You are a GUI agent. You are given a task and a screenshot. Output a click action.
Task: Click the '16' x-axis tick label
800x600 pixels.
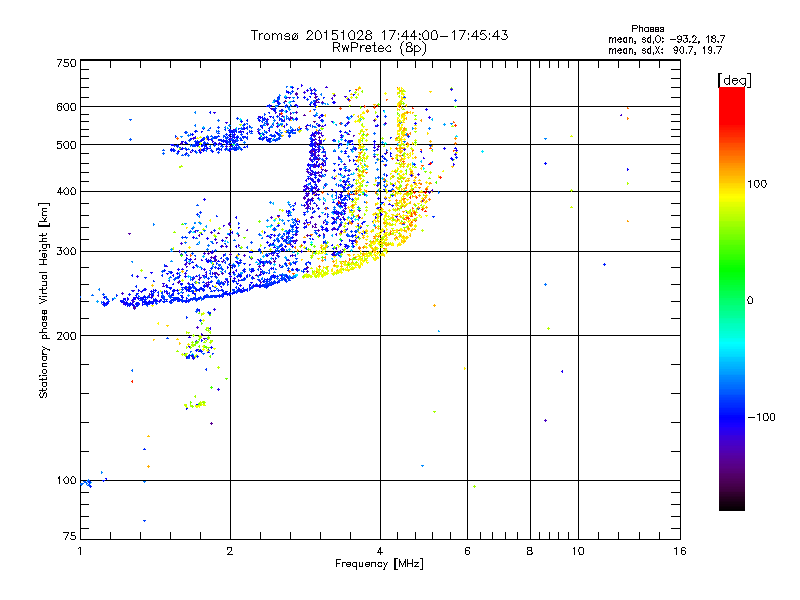(x=680, y=551)
